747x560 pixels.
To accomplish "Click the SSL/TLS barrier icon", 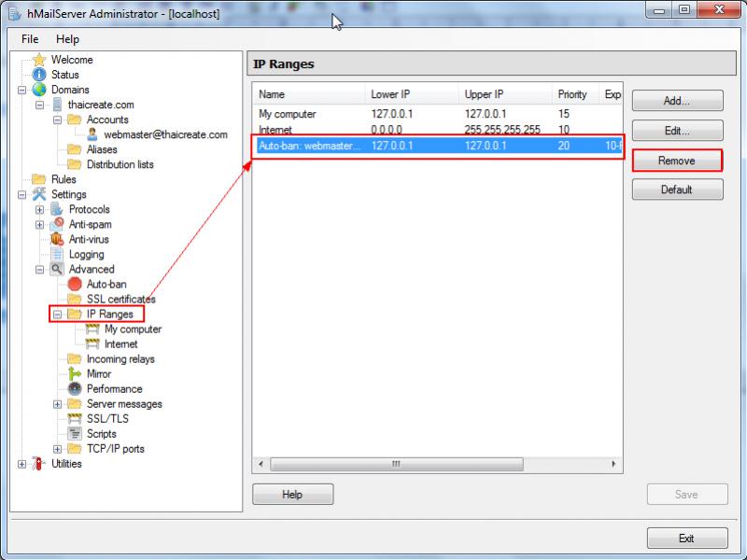I will 75,418.
